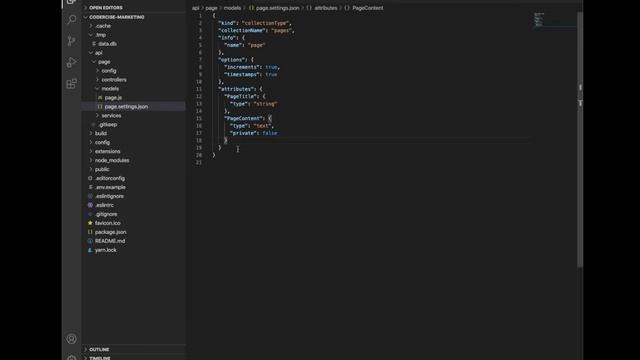Expand the node_modules folder

(112, 160)
